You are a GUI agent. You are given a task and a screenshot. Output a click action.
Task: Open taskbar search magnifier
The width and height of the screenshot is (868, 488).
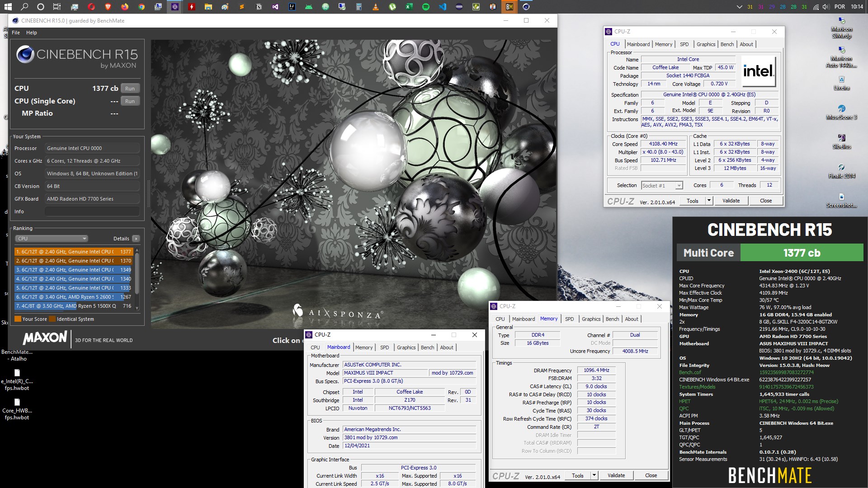pos(24,7)
